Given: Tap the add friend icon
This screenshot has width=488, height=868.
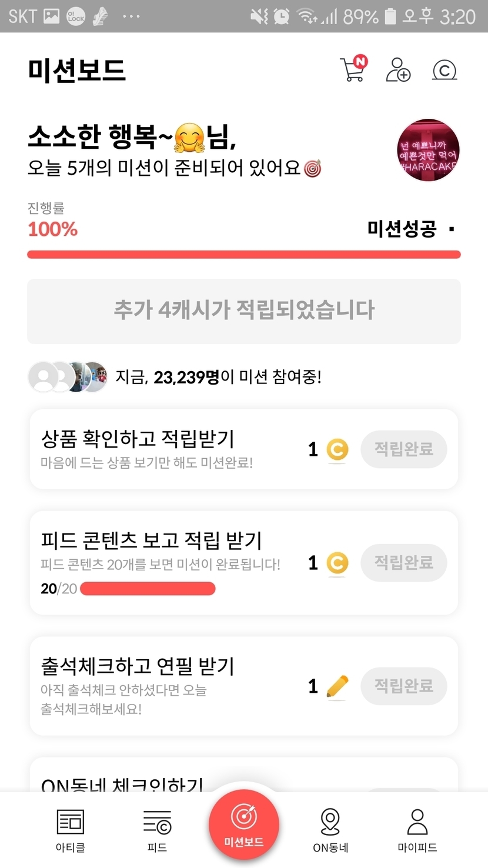Looking at the screenshot, I should (398, 69).
